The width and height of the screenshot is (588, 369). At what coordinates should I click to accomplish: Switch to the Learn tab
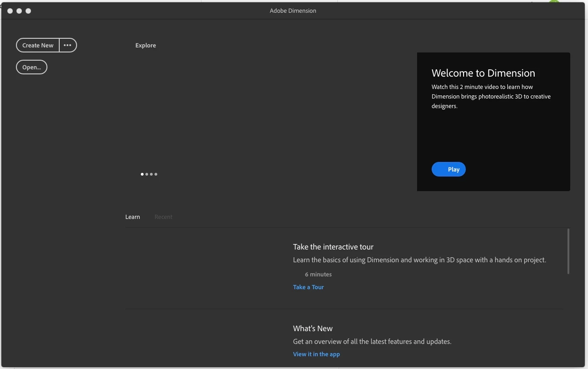[133, 217]
